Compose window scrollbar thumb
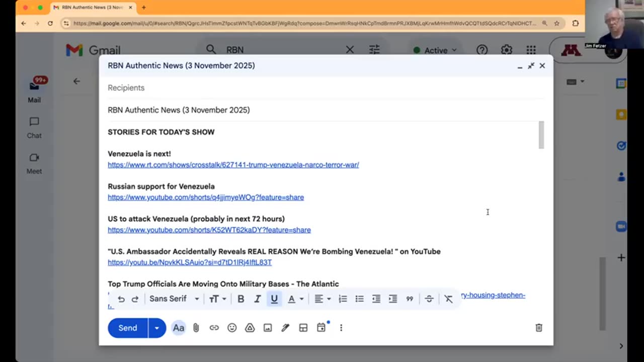Viewport: 644px width, 362px height. (541, 135)
